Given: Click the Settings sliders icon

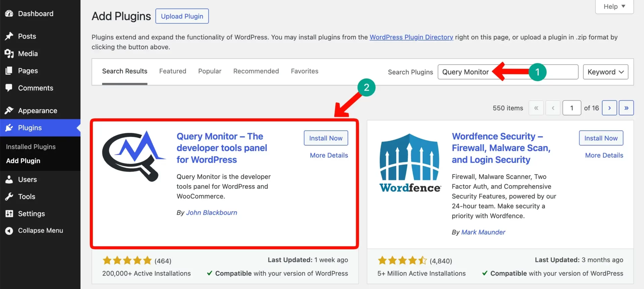Looking at the screenshot, I should (9, 214).
